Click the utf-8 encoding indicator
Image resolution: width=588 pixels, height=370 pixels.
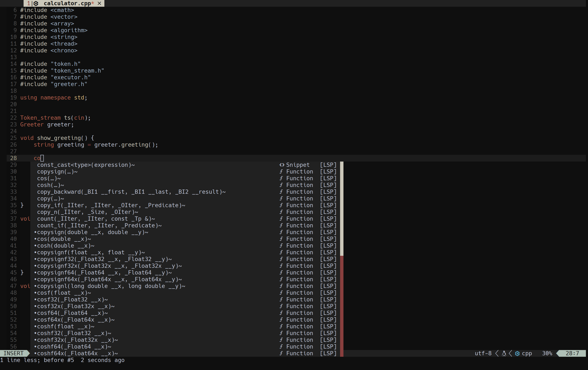pyautogui.click(x=483, y=353)
